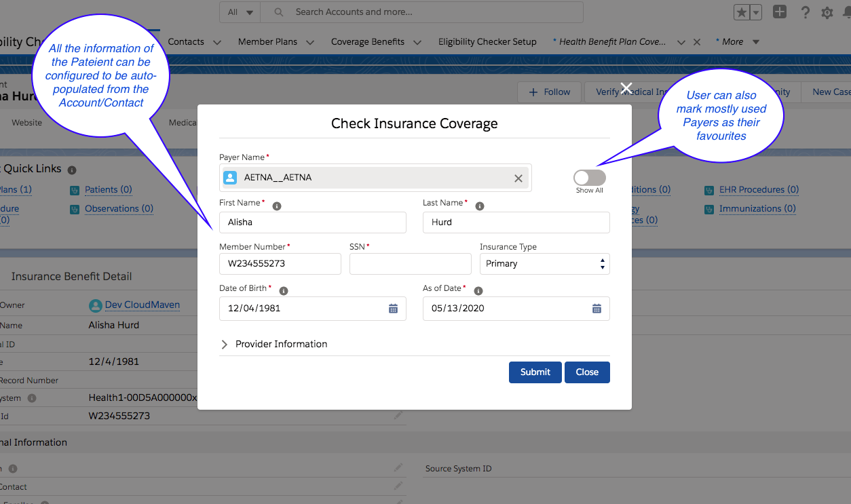
Task: Open the notifications bell icon
Action: 848,12
